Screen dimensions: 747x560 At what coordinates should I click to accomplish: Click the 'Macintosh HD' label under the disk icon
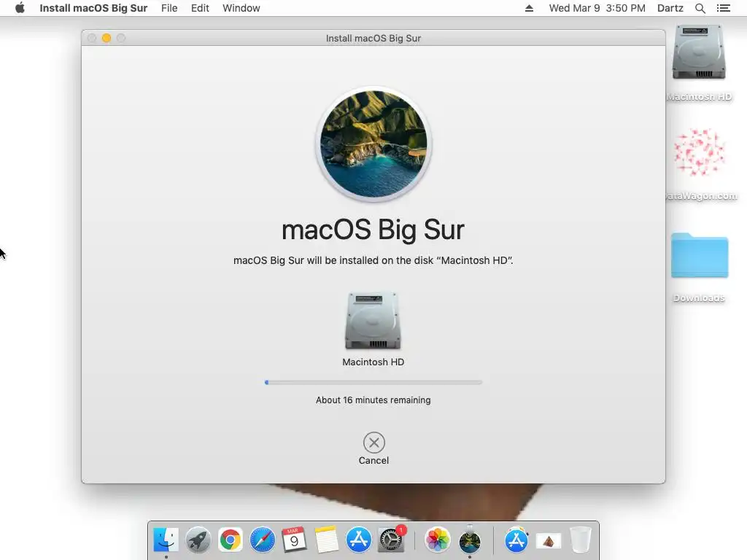click(x=373, y=362)
